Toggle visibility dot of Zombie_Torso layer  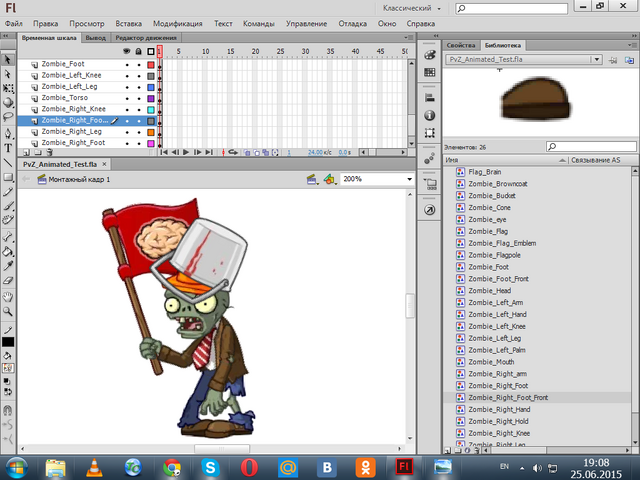[127, 98]
